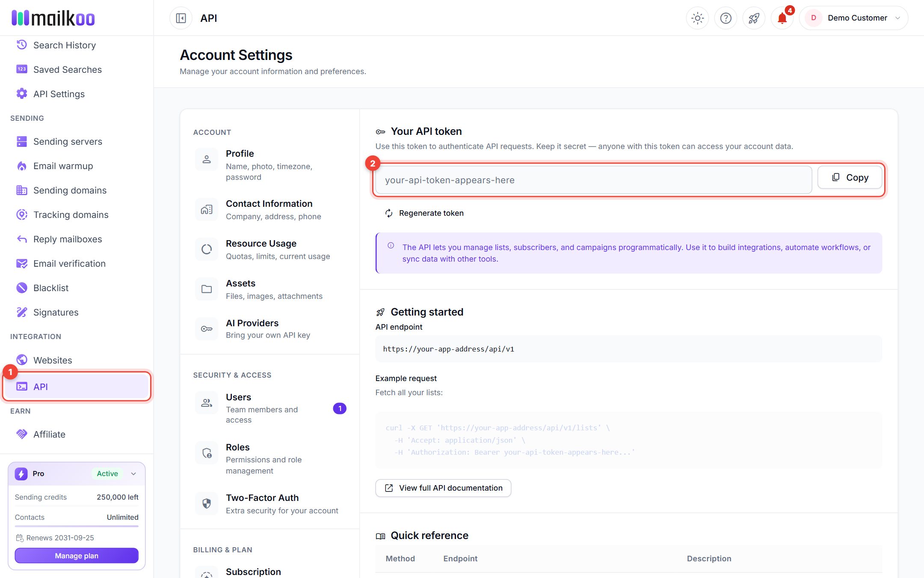Open Users team members section

pyautogui.click(x=269, y=408)
